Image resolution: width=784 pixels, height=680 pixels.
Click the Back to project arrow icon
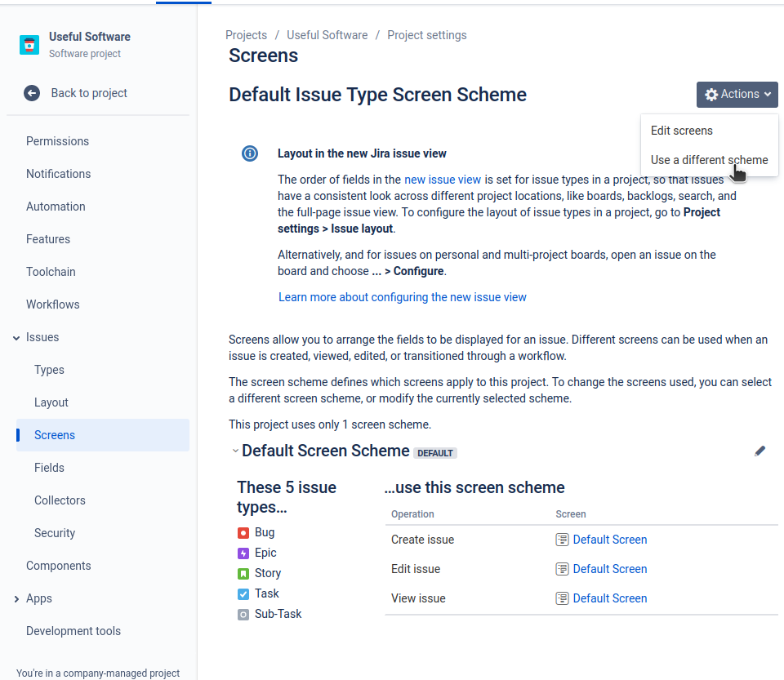point(31,93)
